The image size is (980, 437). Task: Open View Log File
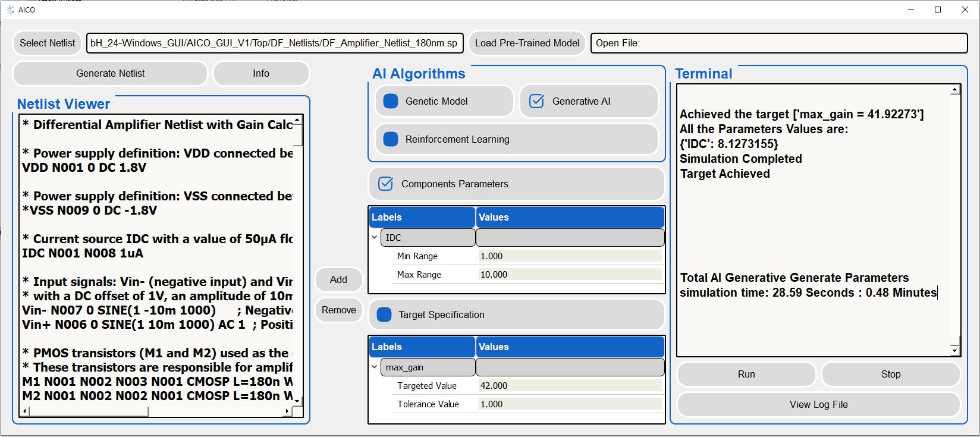[818, 404]
